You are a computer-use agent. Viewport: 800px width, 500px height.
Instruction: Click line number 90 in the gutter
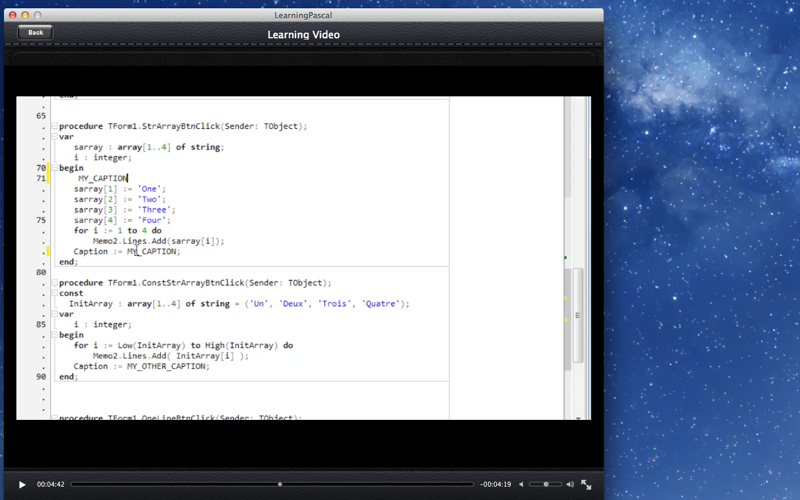click(41, 377)
